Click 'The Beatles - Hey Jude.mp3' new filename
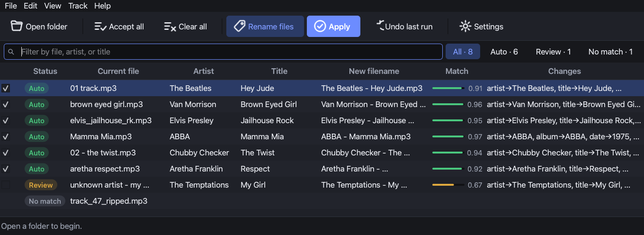The width and height of the screenshot is (644, 235). coord(372,88)
